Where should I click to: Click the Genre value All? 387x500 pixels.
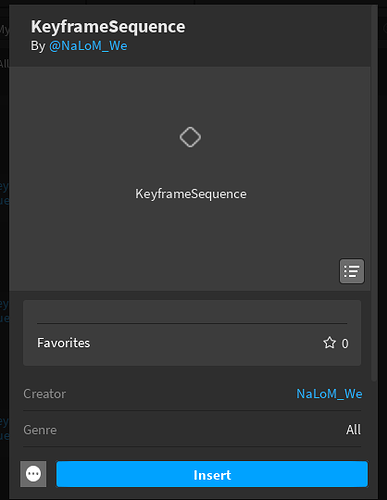[x=353, y=429]
